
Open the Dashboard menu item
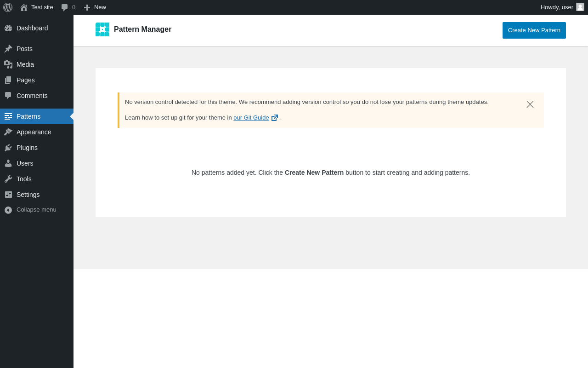click(32, 28)
